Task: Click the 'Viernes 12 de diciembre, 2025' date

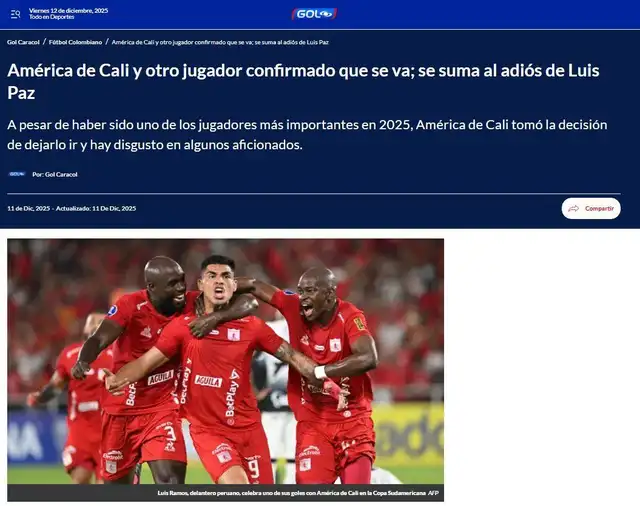Action: [69, 11]
